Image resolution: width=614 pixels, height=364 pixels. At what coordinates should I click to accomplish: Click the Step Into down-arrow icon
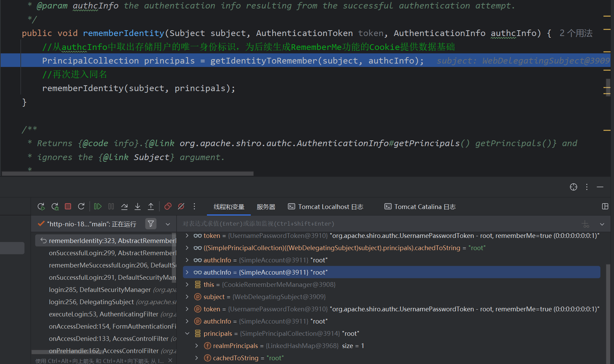tap(138, 206)
